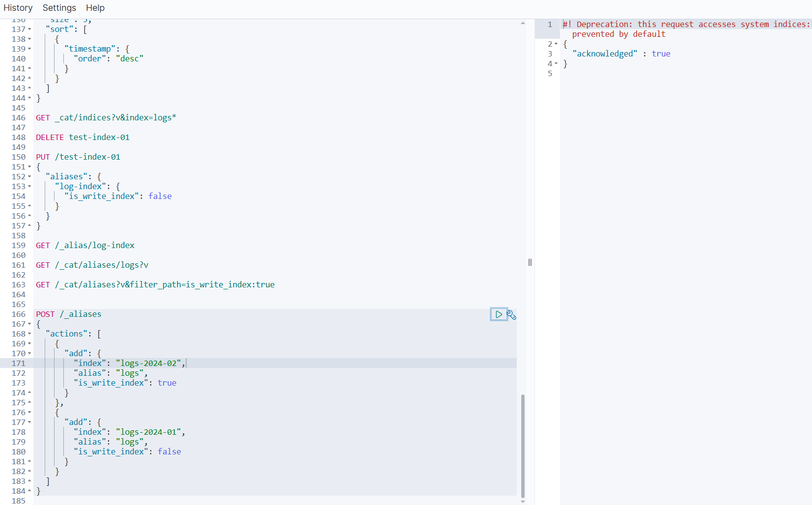Click line number 171 in the gutter
This screenshot has height=505, width=812.
coord(19,364)
